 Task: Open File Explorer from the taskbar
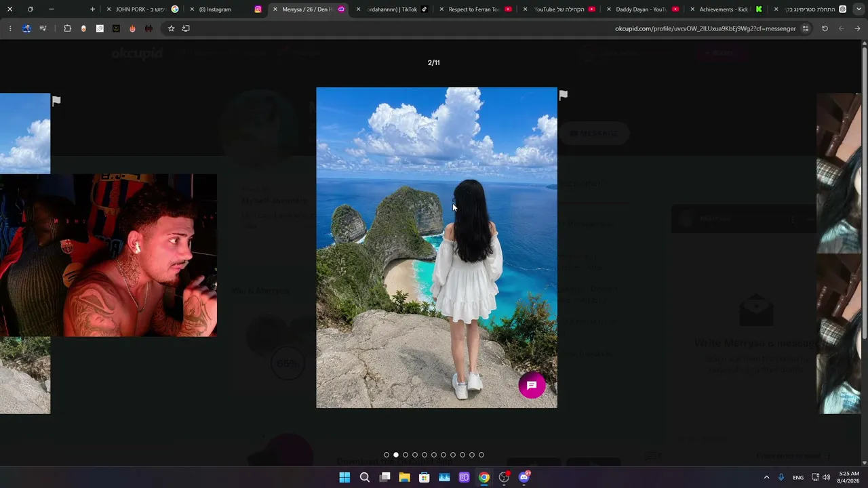[x=404, y=477]
